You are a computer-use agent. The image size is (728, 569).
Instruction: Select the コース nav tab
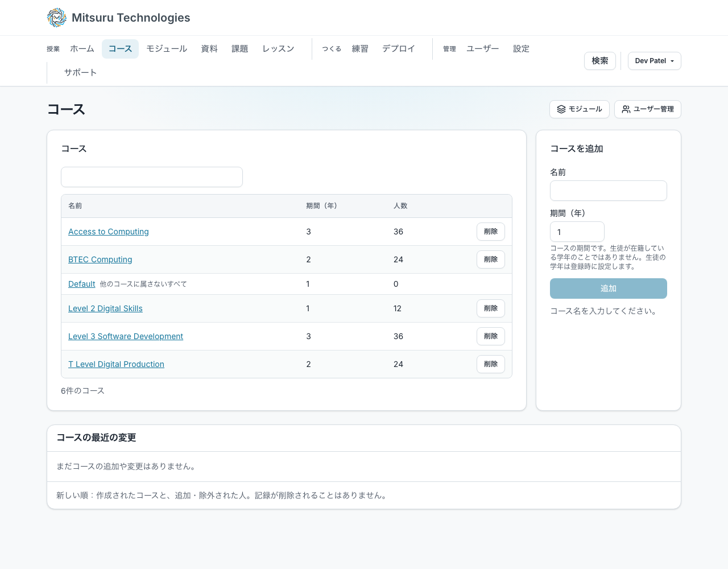point(120,49)
